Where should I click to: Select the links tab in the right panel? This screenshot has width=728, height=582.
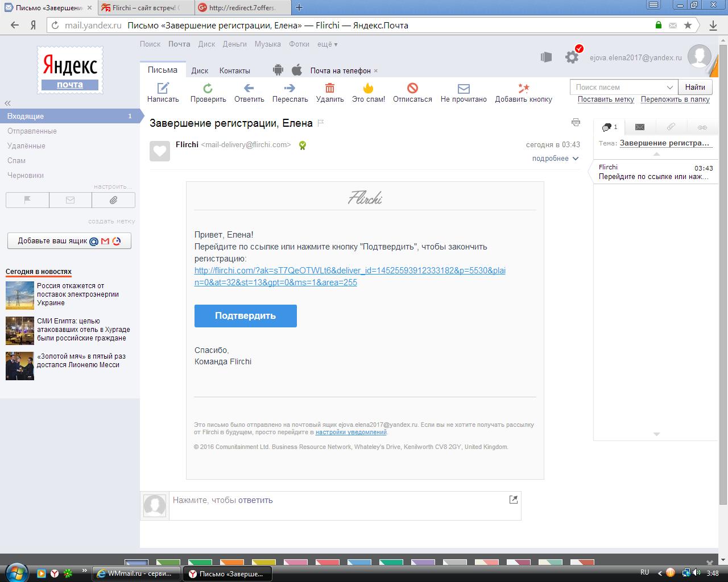click(x=702, y=127)
